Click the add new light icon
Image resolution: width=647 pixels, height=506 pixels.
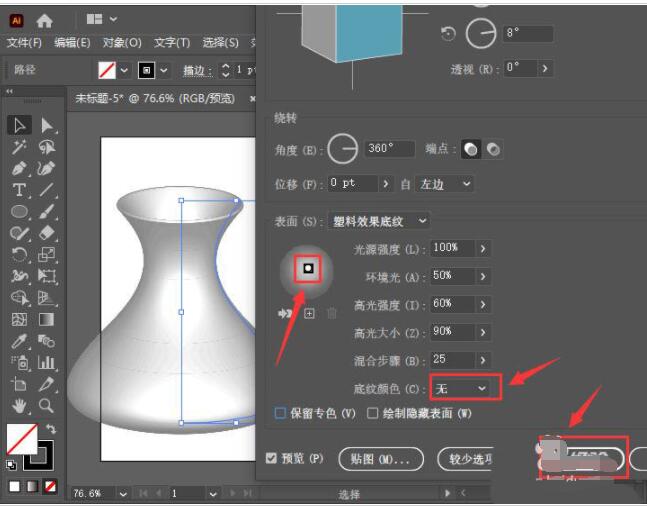[309, 314]
